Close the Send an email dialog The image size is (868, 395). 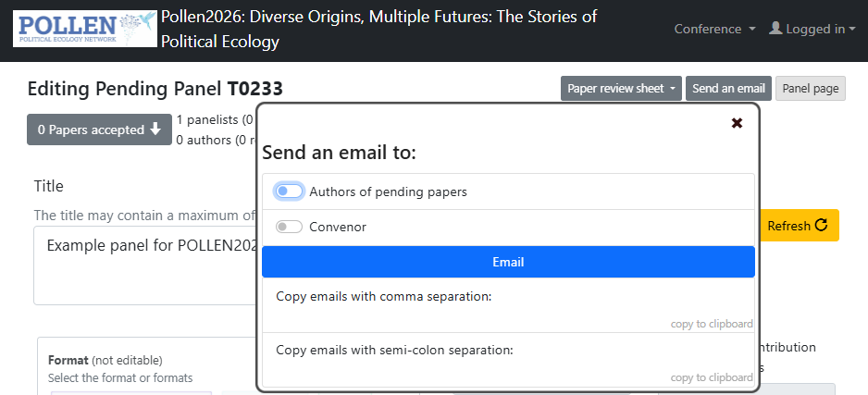(x=737, y=123)
